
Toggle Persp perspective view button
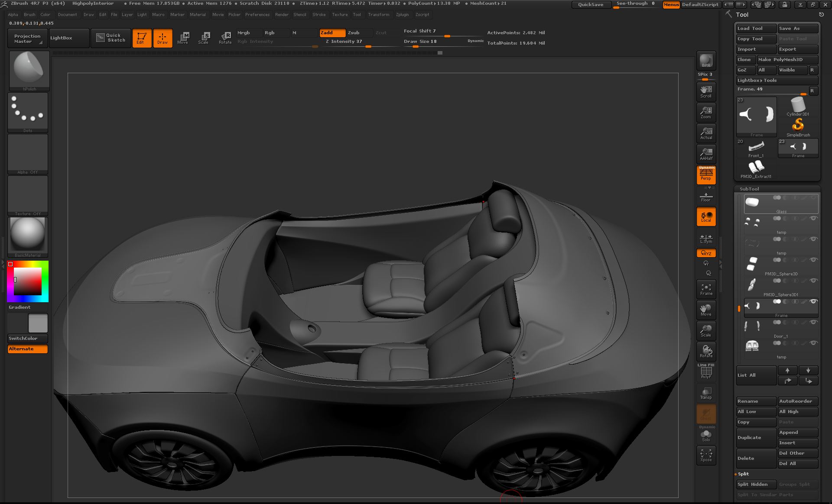tap(706, 174)
